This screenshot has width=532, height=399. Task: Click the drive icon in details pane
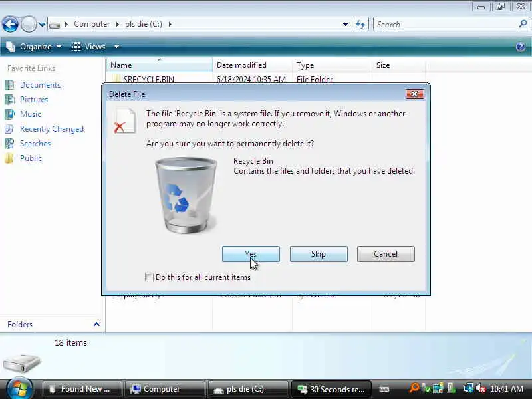(x=21, y=363)
